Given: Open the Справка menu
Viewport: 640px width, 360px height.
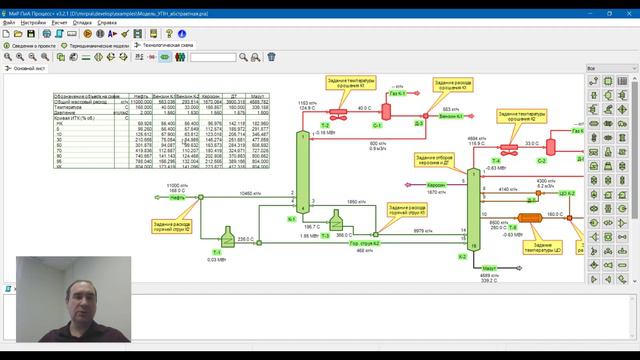Looking at the screenshot, I should (107, 23).
